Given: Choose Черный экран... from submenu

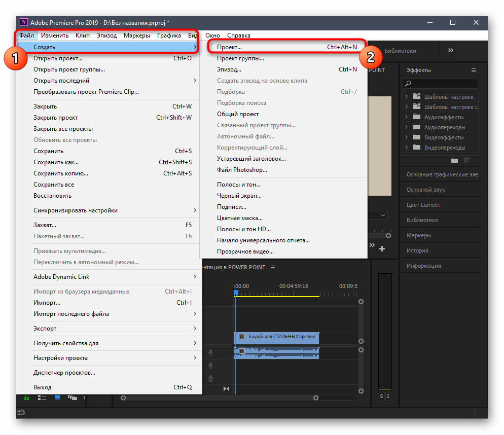Looking at the screenshot, I should click(283, 196).
